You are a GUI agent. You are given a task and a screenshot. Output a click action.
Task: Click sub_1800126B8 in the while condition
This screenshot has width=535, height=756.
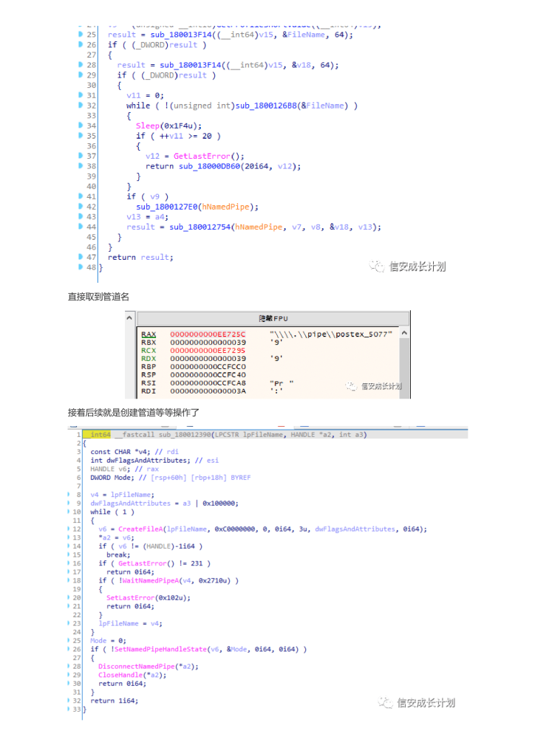point(266,106)
